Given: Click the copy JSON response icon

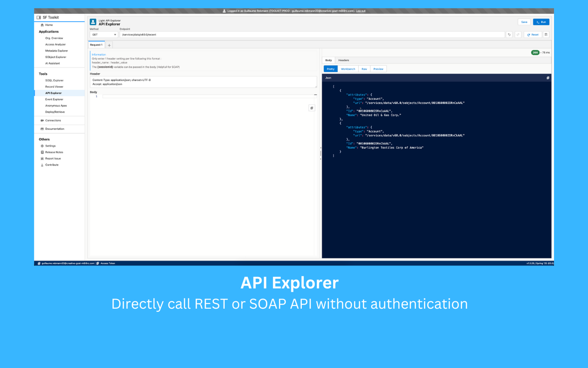Looking at the screenshot, I should click(x=548, y=77).
